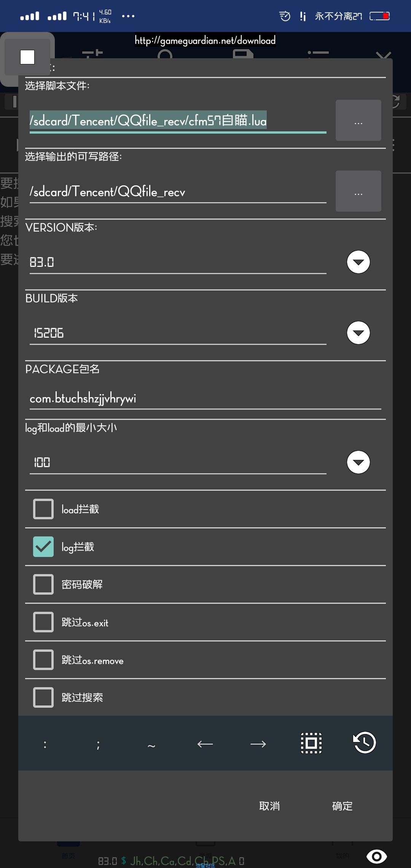411x868 pixels.
Task: Enable the 密码破解 checkbox
Action: click(x=43, y=584)
